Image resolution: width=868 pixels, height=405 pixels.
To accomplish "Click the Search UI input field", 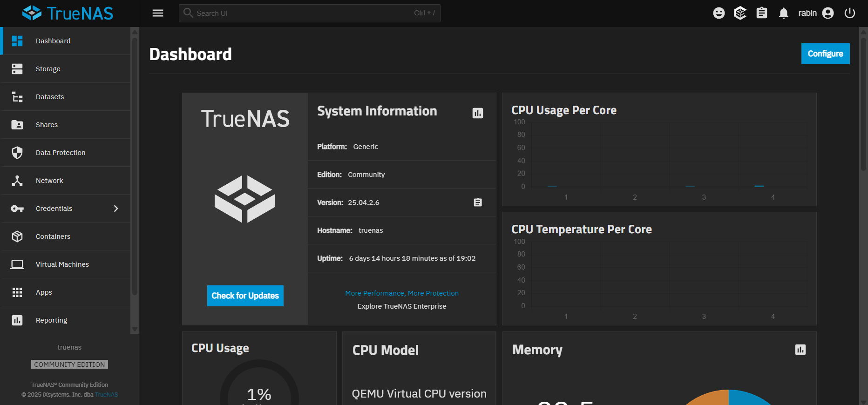I will (x=309, y=13).
